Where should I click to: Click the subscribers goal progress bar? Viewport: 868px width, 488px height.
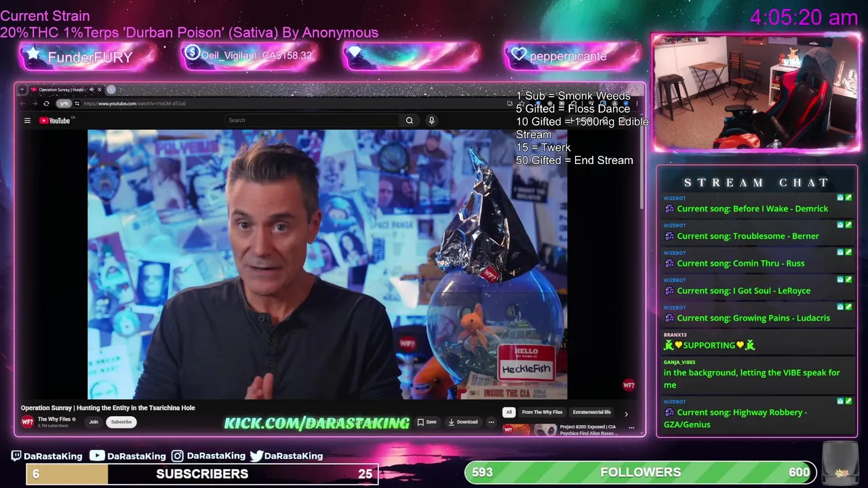202,474
